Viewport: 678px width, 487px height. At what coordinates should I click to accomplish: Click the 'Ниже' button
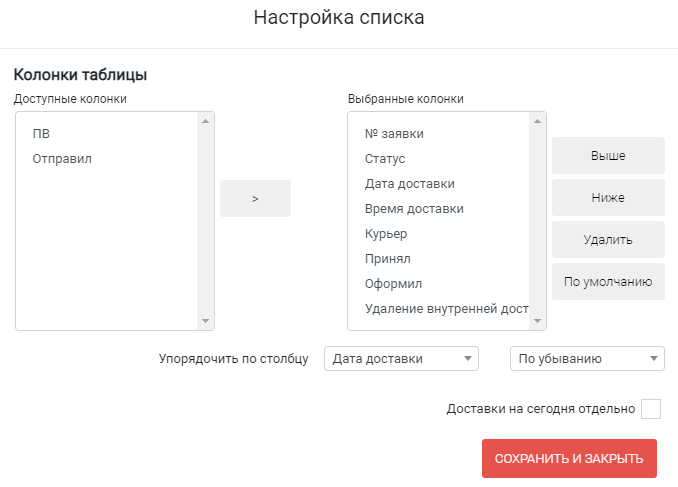[x=608, y=198]
